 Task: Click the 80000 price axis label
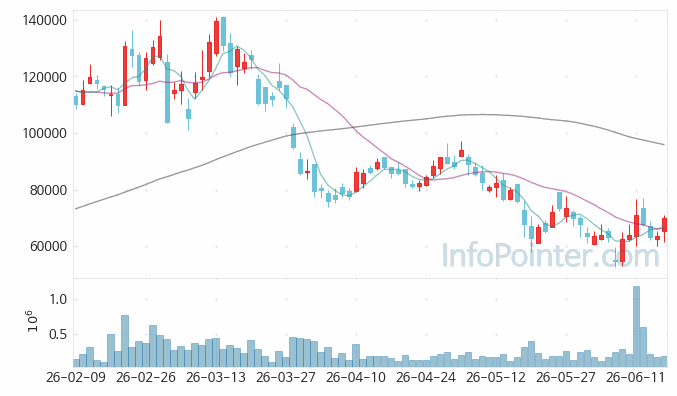pos(48,190)
